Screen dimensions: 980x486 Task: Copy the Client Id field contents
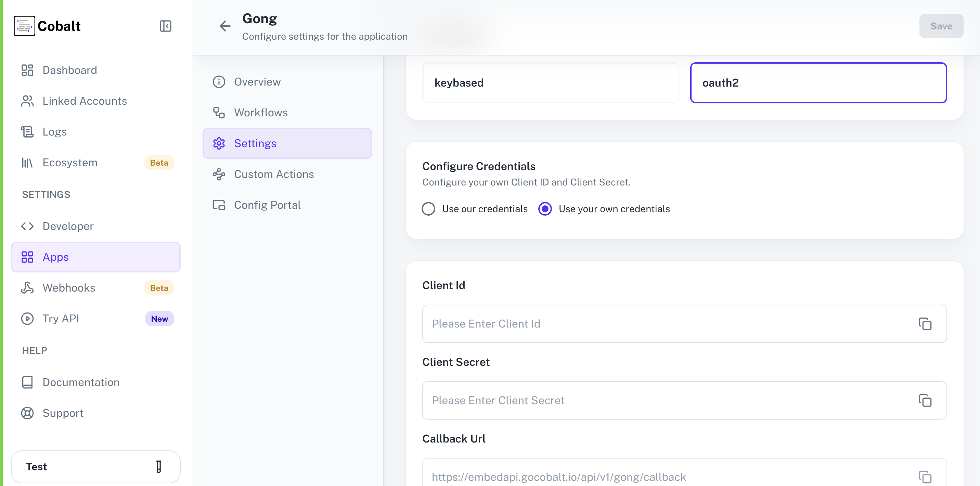pyautogui.click(x=925, y=324)
